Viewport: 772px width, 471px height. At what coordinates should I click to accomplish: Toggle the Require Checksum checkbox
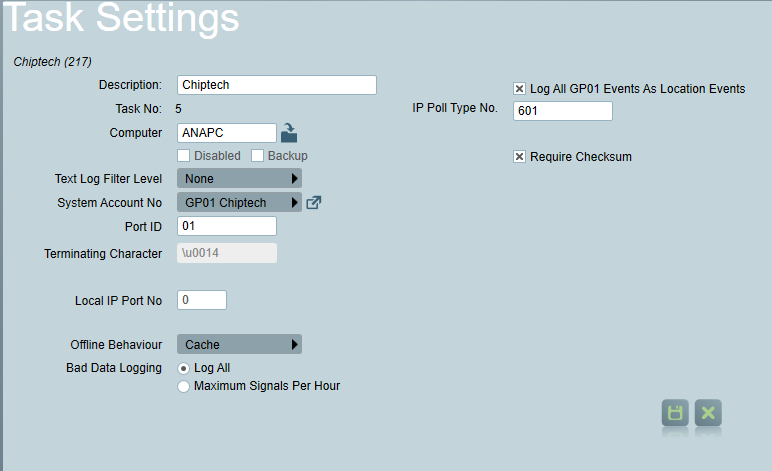click(x=519, y=157)
